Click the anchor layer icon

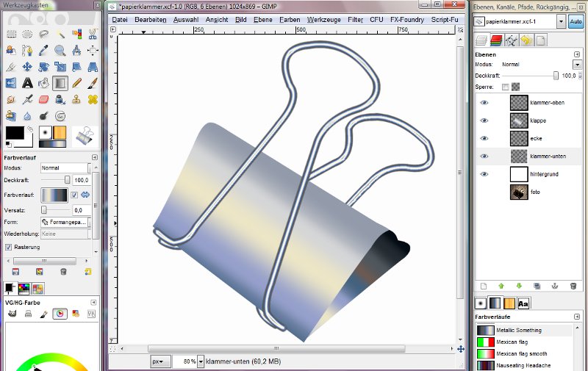[555, 286]
